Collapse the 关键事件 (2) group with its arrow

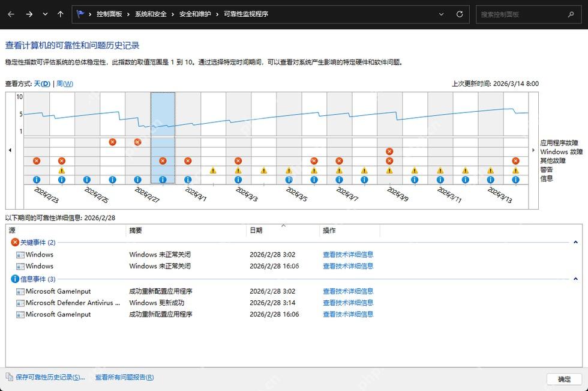[x=575, y=243]
